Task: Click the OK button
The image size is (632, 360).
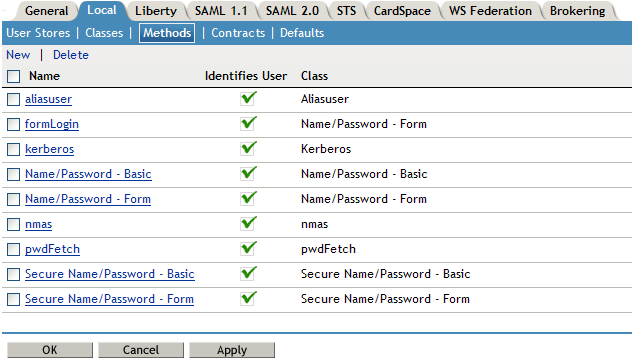Action: pos(50,350)
